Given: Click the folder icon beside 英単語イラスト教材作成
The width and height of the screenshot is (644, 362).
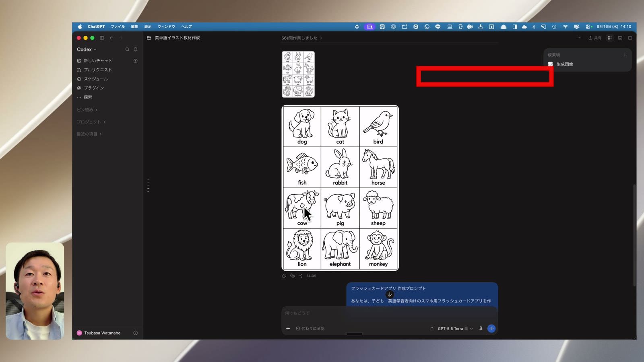Looking at the screenshot, I should tap(149, 38).
